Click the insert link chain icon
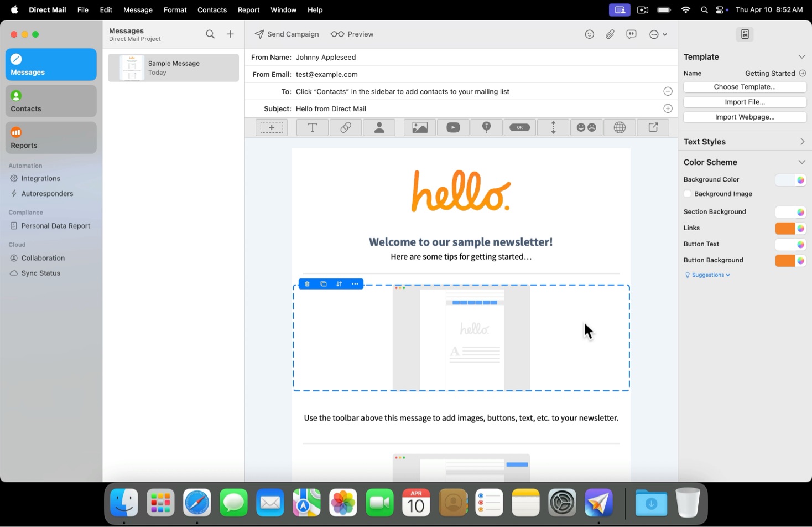 pos(346,127)
